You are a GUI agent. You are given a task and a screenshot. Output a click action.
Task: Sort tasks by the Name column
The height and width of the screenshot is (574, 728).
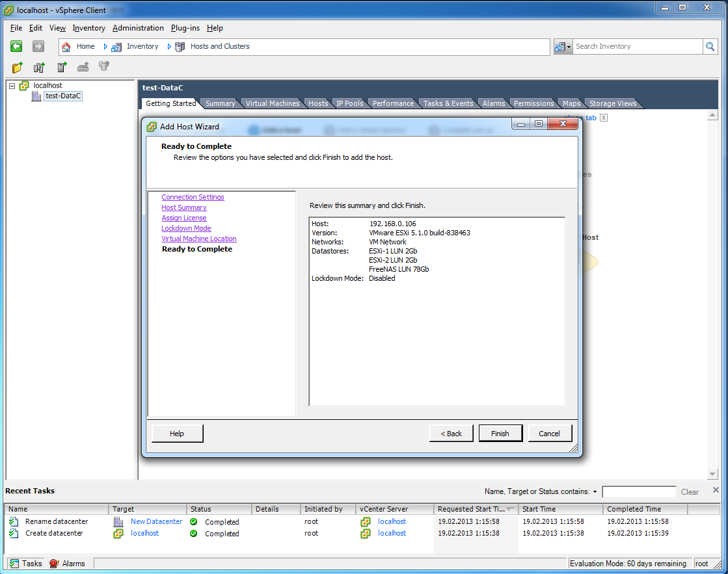pos(57,509)
